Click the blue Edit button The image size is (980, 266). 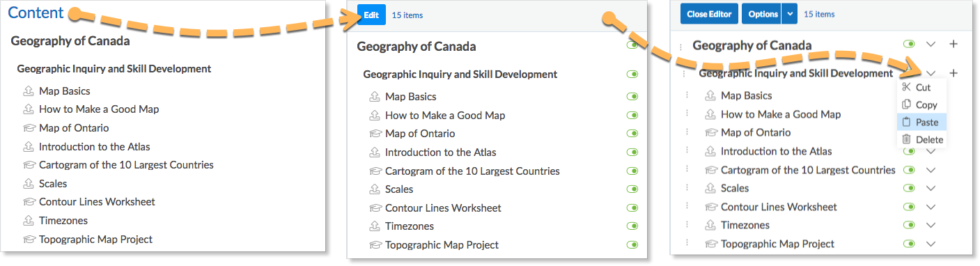371,15
